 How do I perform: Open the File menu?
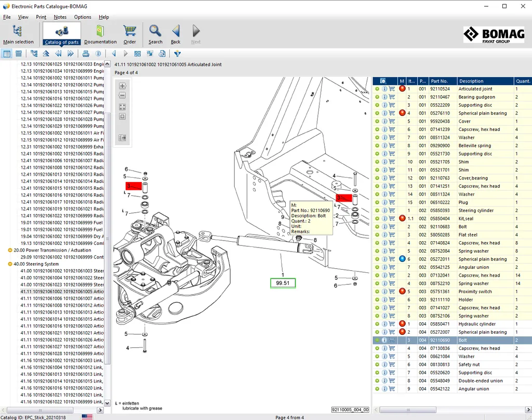pos(7,17)
